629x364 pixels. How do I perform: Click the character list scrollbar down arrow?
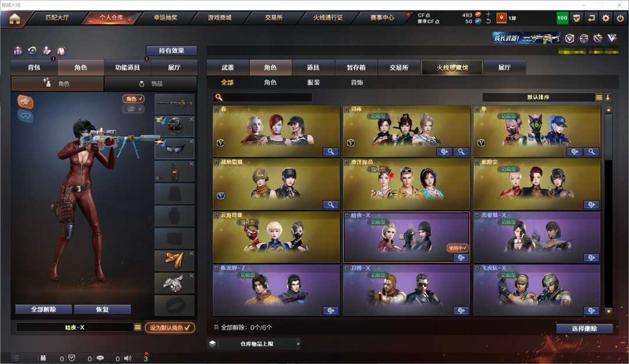(609, 311)
